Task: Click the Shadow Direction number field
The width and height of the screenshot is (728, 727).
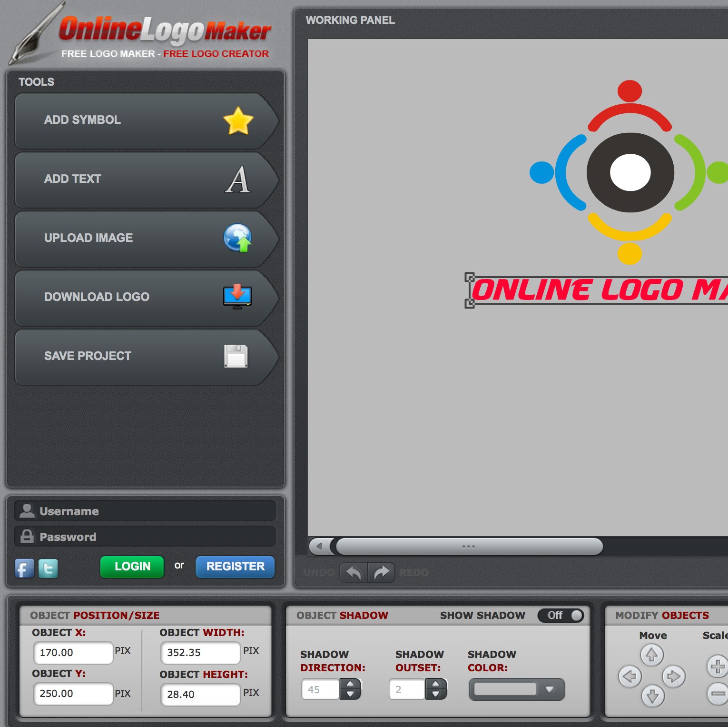Action: (x=320, y=689)
